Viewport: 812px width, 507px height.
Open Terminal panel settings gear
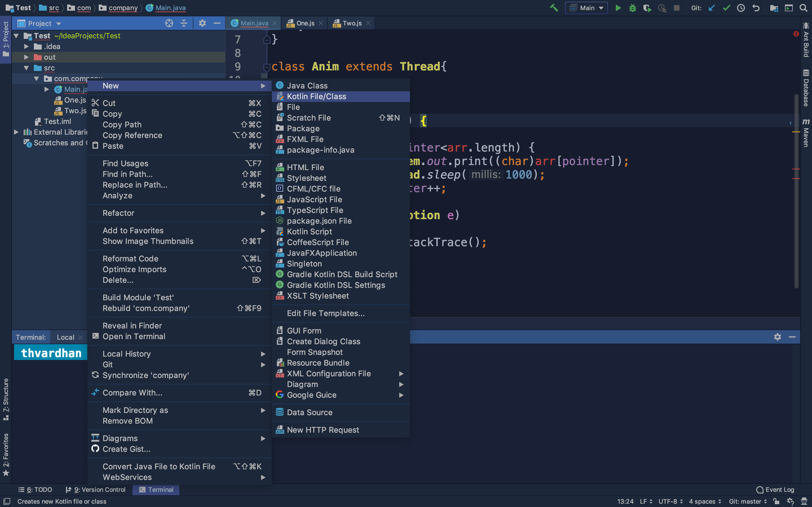pos(777,337)
